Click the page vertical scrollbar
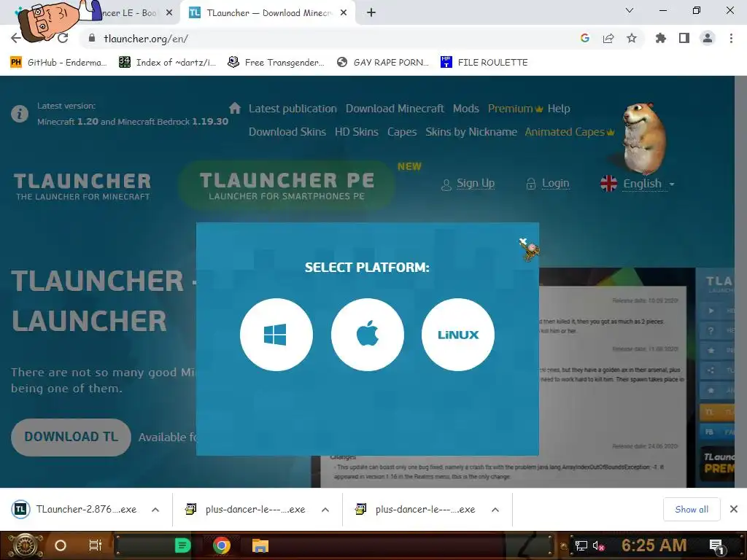 pyautogui.click(x=740, y=281)
